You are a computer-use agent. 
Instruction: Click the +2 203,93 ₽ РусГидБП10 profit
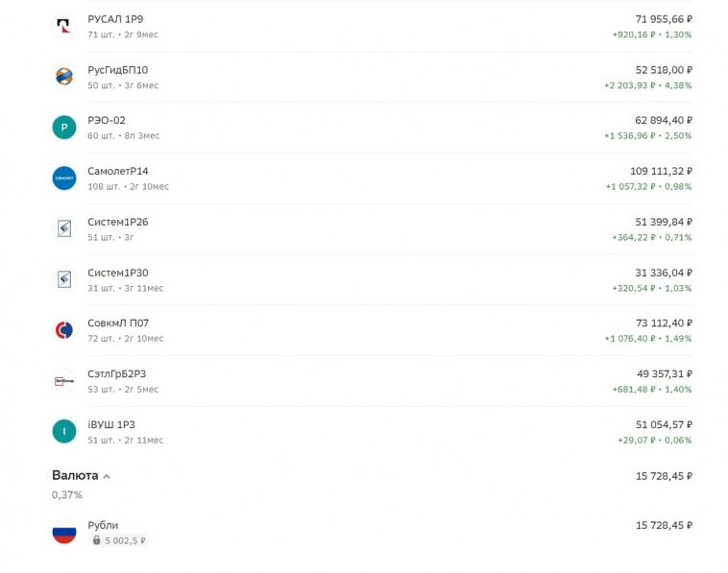(x=629, y=85)
